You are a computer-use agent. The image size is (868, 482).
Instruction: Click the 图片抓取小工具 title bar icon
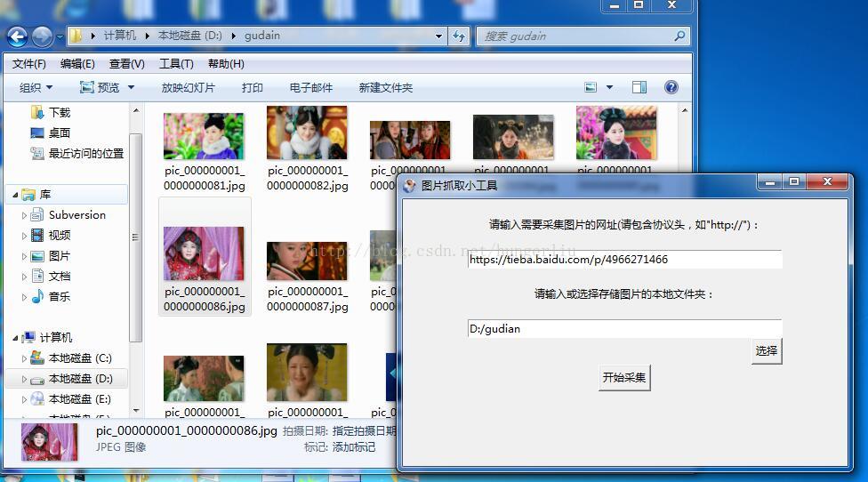410,186
